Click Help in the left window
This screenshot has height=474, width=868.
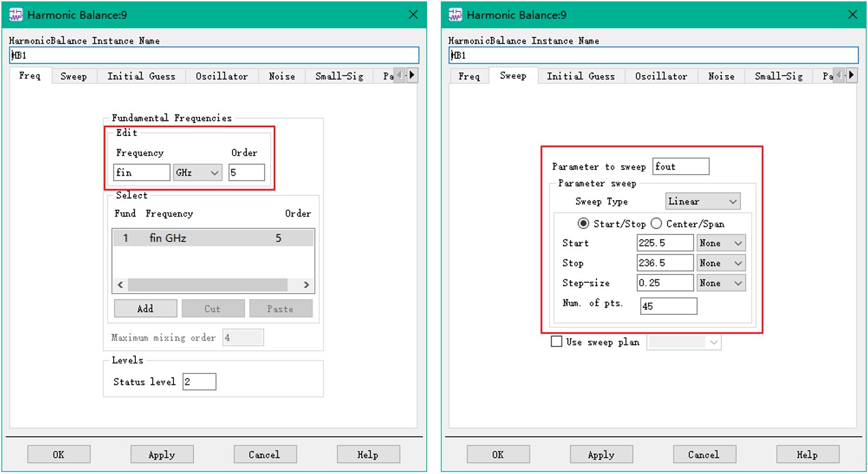(x=368, y=454)
